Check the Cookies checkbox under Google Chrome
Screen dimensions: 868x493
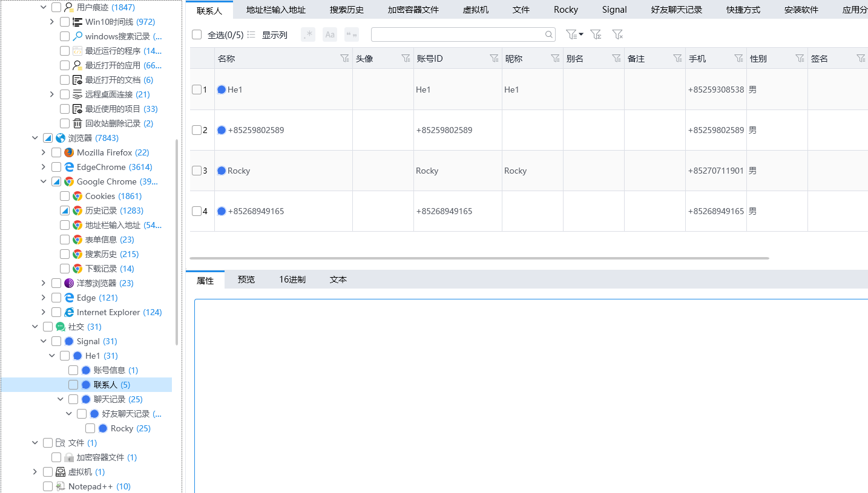[x=65, y=196]
